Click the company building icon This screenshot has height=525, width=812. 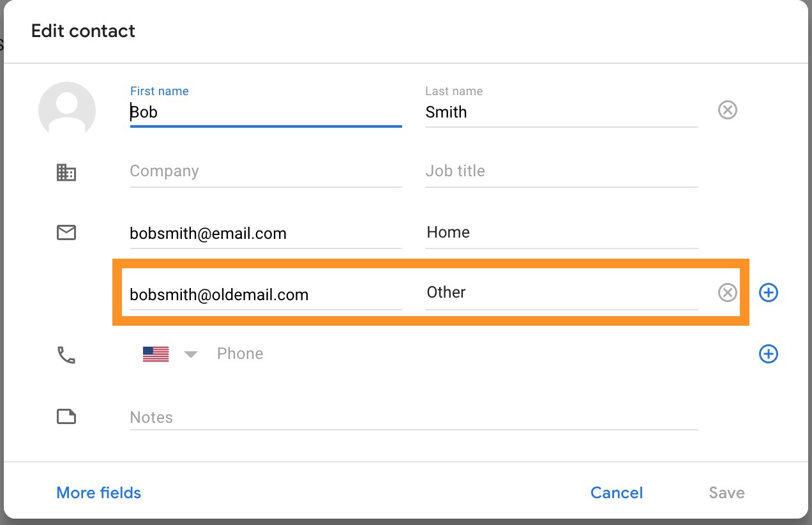(66, 172)
